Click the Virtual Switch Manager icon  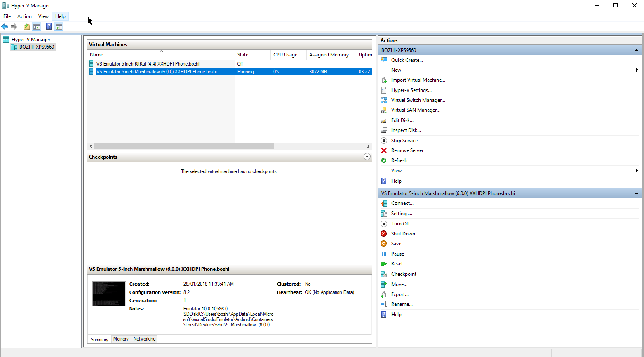384,100
